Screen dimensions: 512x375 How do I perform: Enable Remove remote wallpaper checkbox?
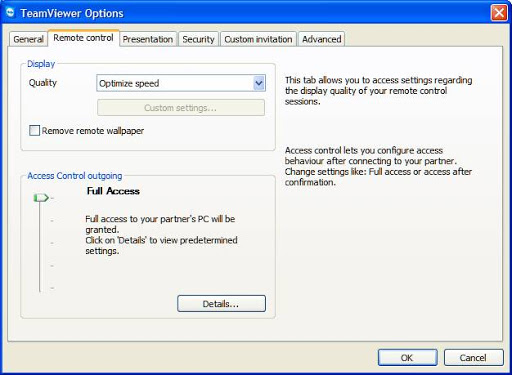(34, 130)
